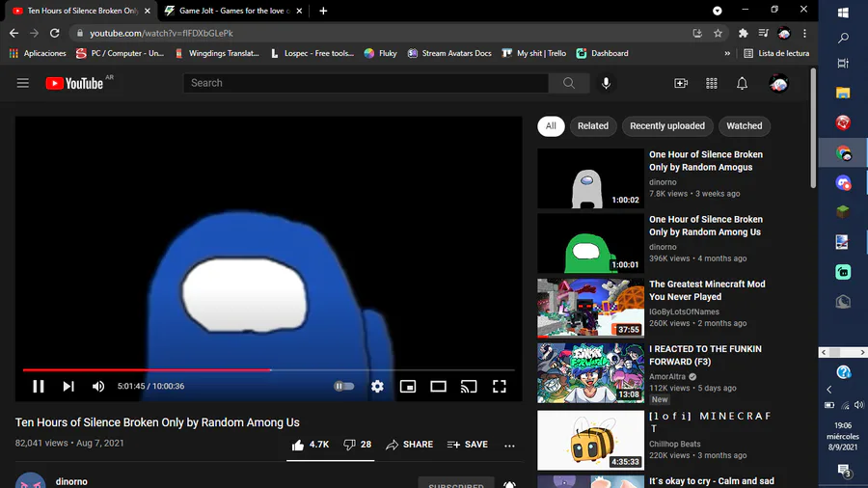Select the Watched filter chip
868x488 pixels.
pyautogui.click(x=744, y=126)
